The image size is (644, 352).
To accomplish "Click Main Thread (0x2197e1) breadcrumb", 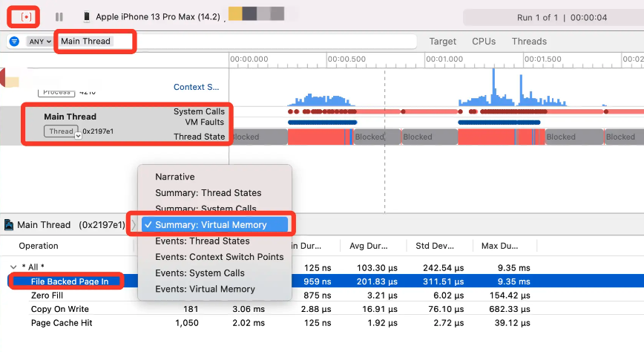I will [70, 225].
